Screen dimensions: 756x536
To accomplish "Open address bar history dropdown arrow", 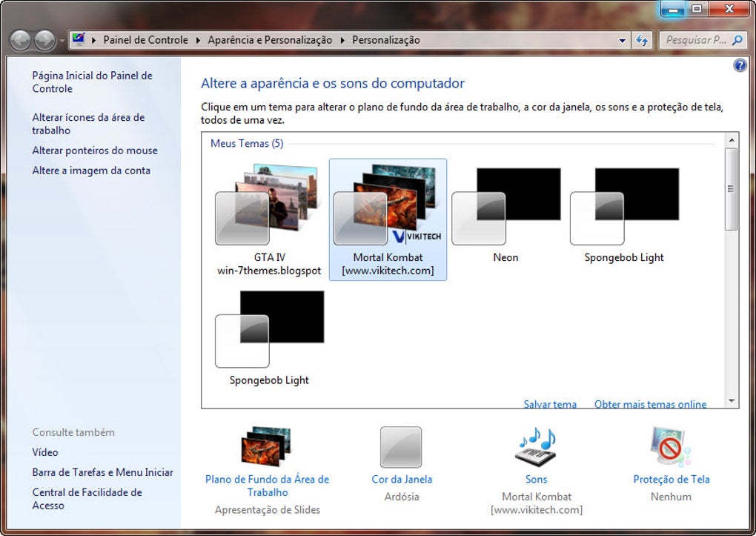I will point(622,41).
